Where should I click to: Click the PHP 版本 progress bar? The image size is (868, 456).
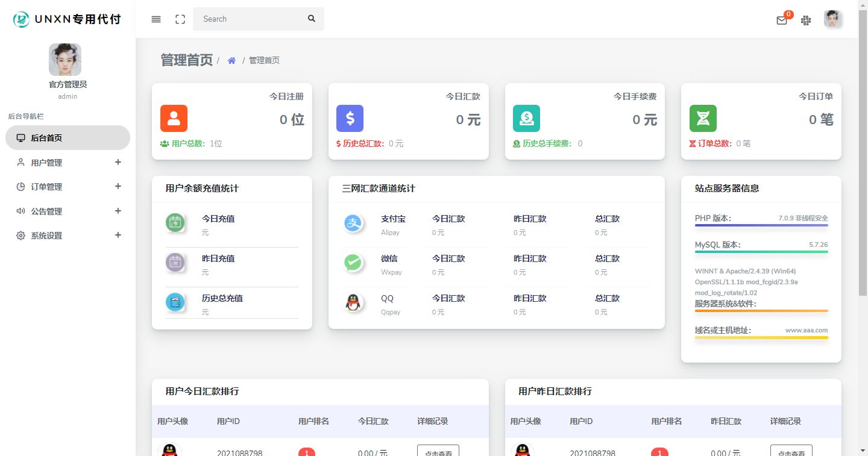761,225
